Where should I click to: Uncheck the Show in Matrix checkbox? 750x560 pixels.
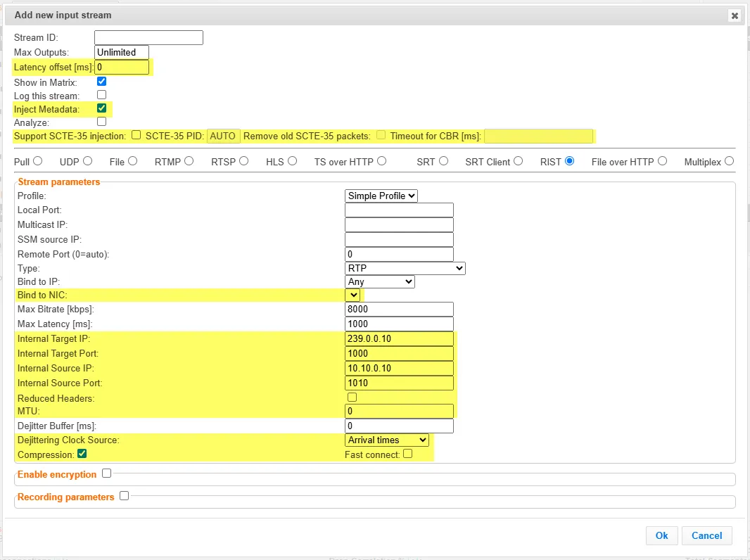click(101, 82)
